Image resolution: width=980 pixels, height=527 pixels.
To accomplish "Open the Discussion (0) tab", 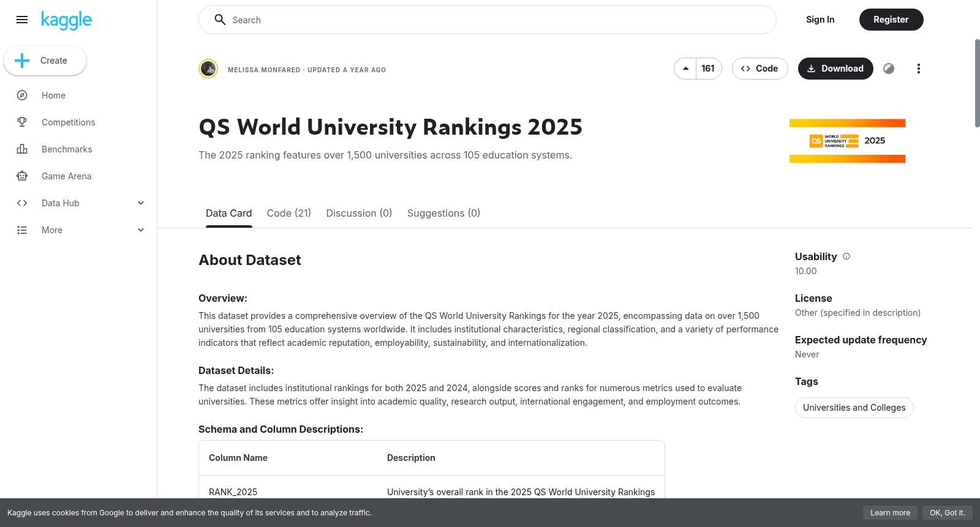I will point(359,213).
